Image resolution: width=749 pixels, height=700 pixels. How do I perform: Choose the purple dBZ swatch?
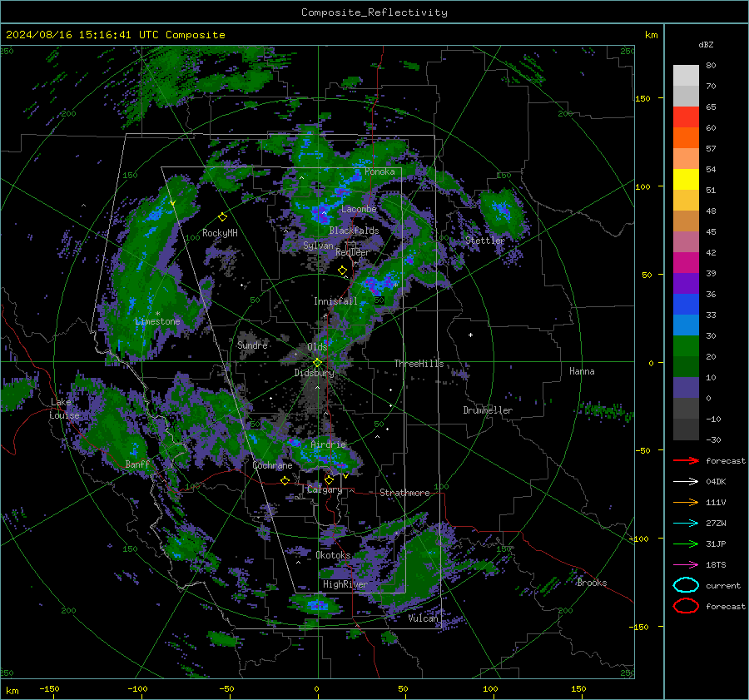click(x=686, y=283)
